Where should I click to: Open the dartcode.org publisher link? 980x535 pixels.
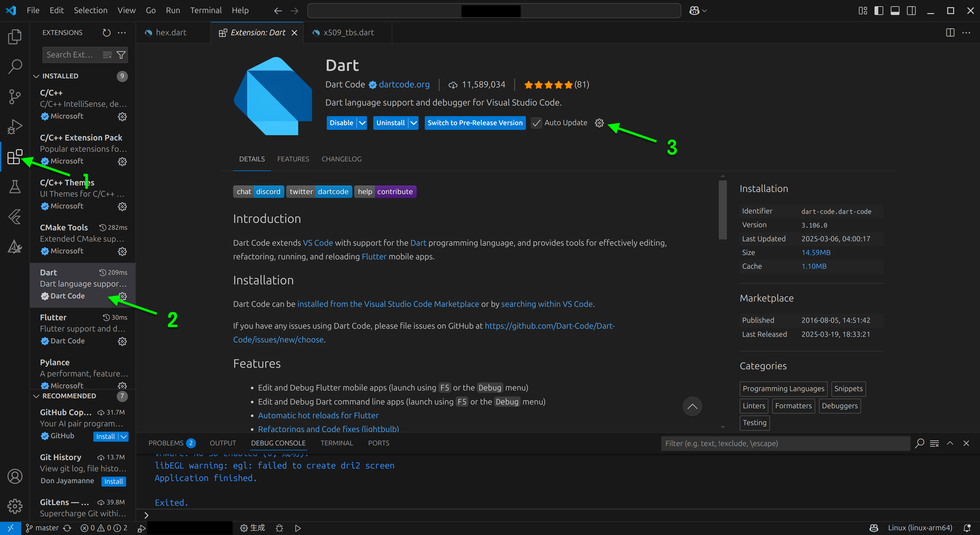click(x=404, y=85)
